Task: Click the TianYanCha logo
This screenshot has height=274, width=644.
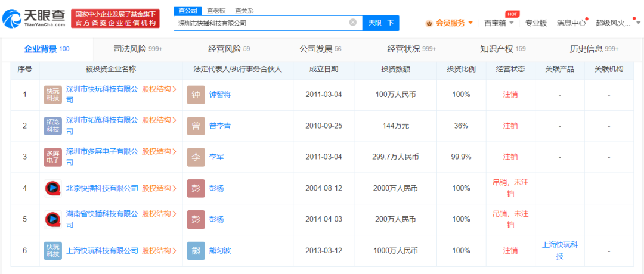Action: pos(33,18)
